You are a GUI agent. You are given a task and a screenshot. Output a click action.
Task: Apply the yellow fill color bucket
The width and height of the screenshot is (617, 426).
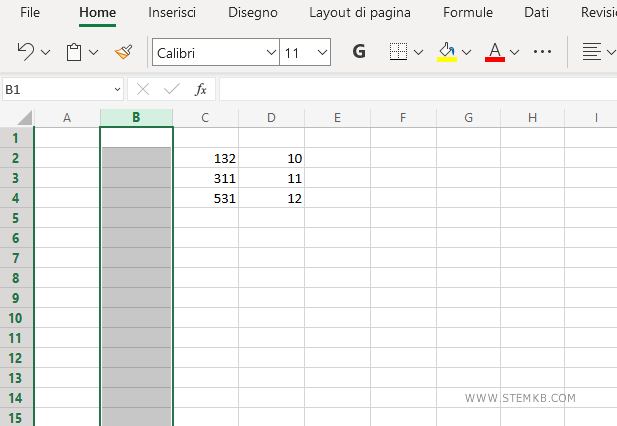tap(447, 51)
